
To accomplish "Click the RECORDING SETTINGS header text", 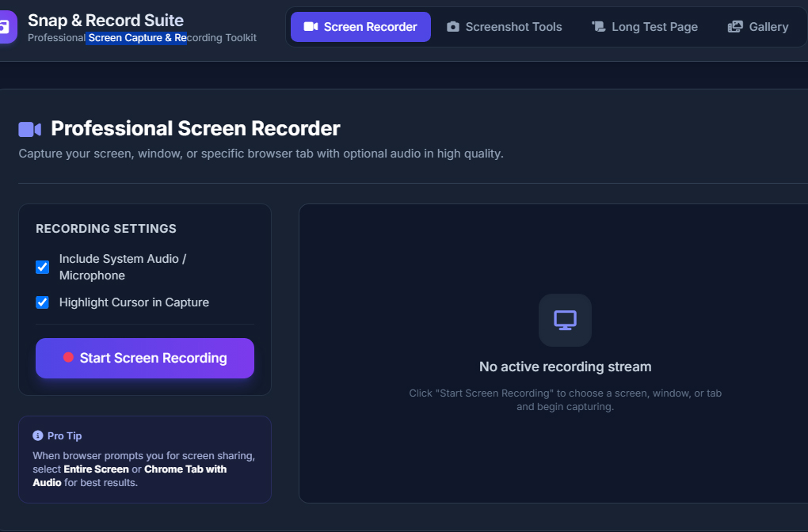I will click(106, 229).
